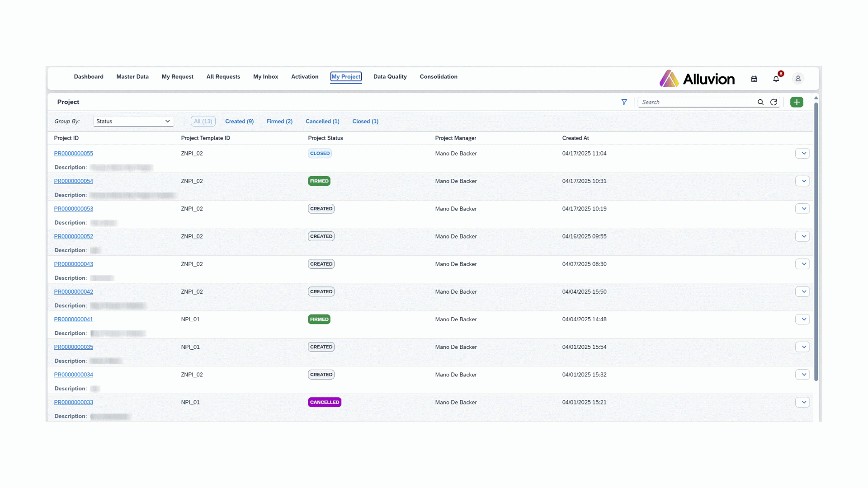
Task: Select the My Project tab
Action: coord(346,77)
